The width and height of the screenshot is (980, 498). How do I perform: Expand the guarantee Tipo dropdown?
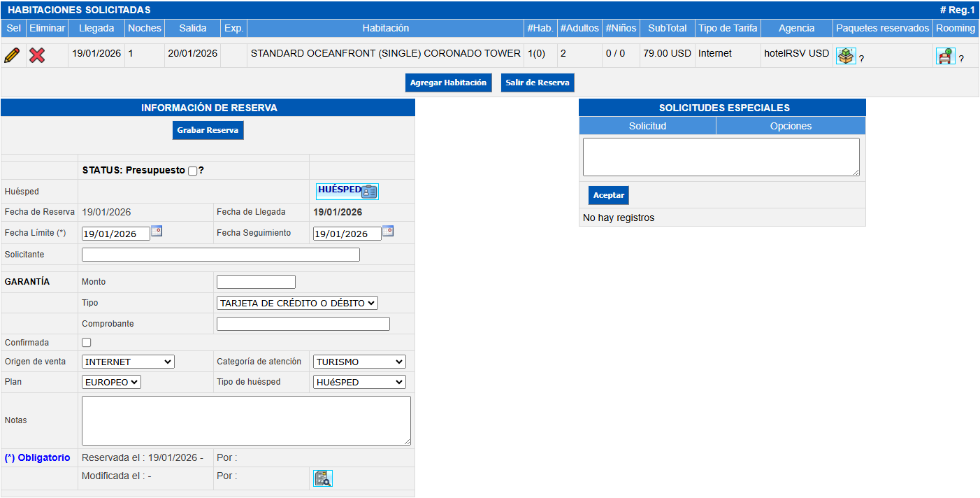[297, 303]
